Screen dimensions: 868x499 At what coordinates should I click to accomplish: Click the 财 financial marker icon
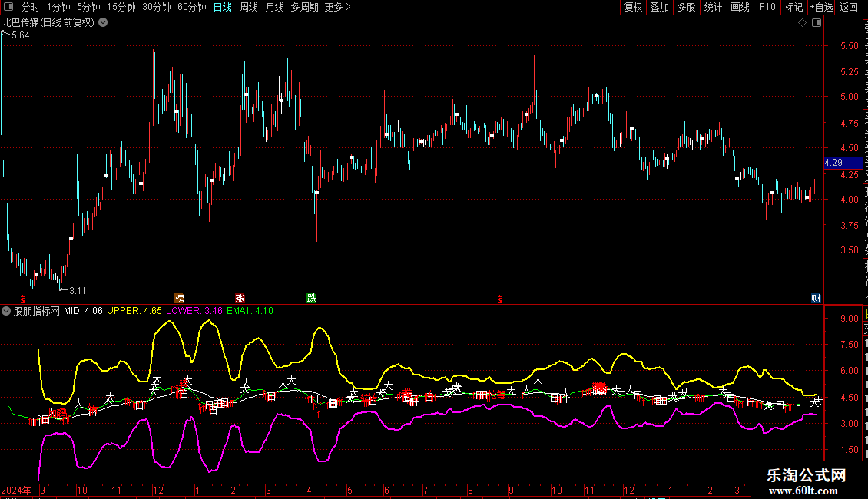(x=816, y=299)
